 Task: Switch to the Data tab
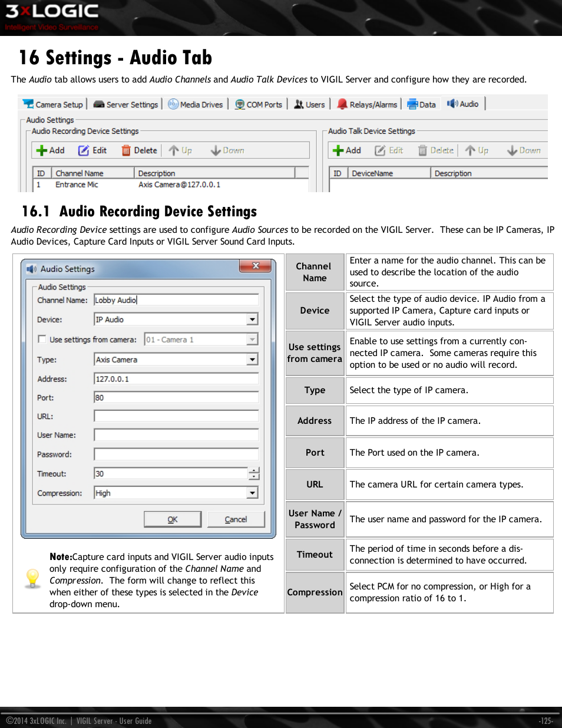(422, 104)
